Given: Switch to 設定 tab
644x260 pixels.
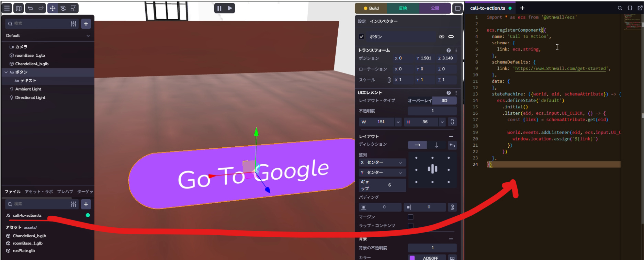Looking at the screenshot, I should coord(362,21).
